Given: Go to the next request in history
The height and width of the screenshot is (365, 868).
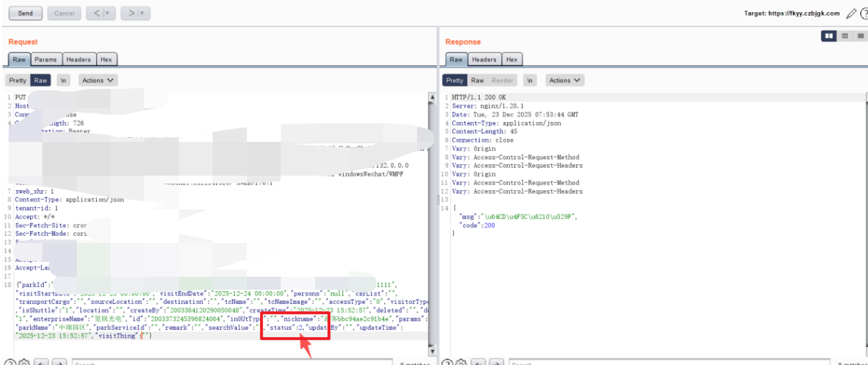Looking at the screenshot, I should (x=131, y=13).
